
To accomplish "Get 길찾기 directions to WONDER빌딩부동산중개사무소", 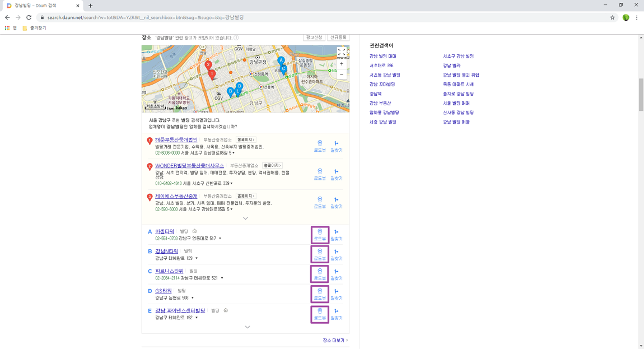I will [x=337, y=174].
